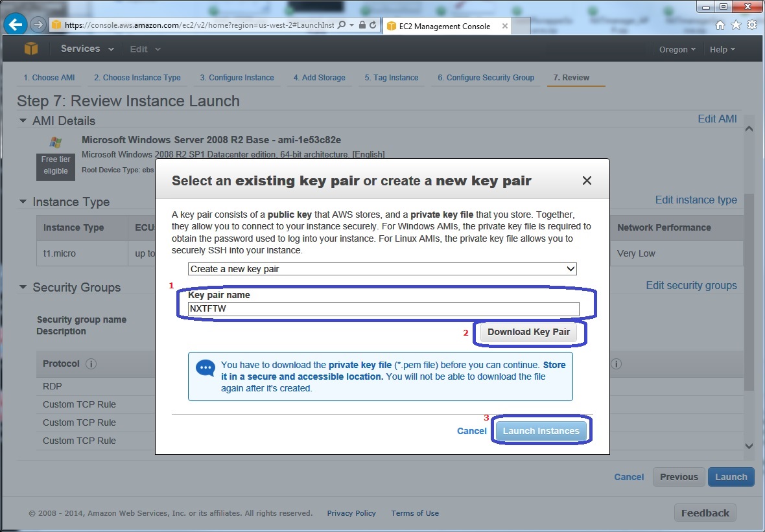
Task: Collapse the Security Groups section
Action: [x=23, y=286]
